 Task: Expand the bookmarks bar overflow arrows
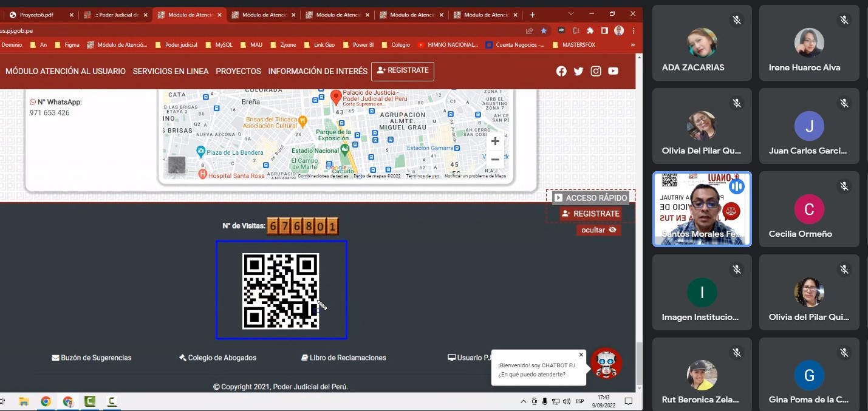tap(633, 44)
